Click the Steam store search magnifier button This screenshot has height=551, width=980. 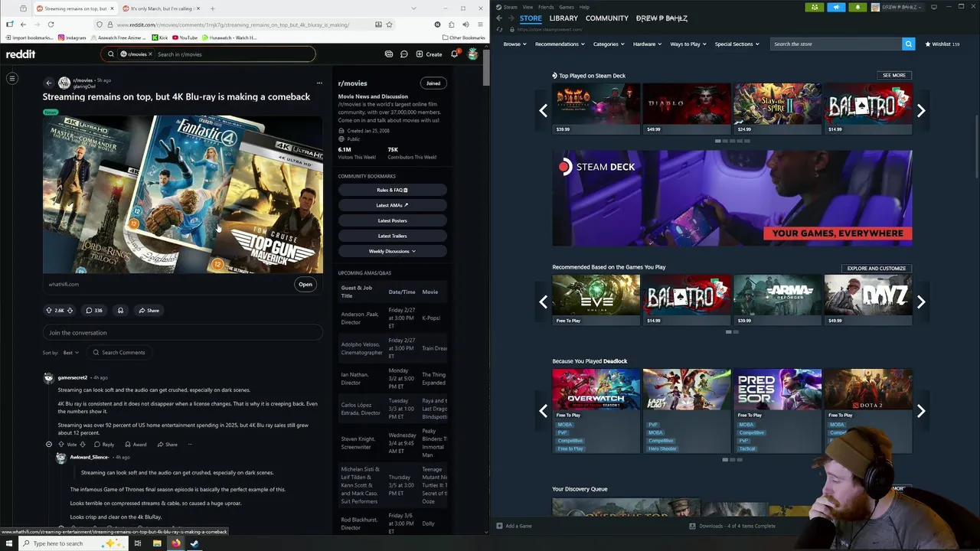[x=908, y=44]
